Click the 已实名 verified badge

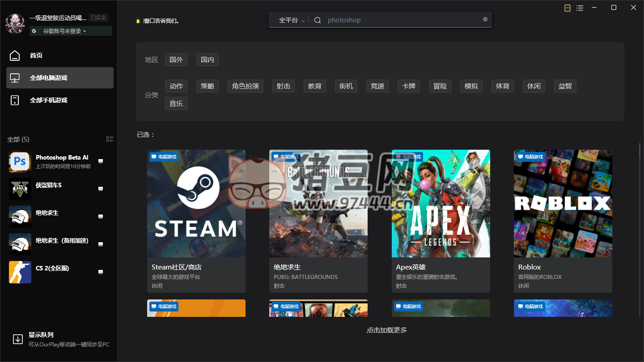coord(98,18)
